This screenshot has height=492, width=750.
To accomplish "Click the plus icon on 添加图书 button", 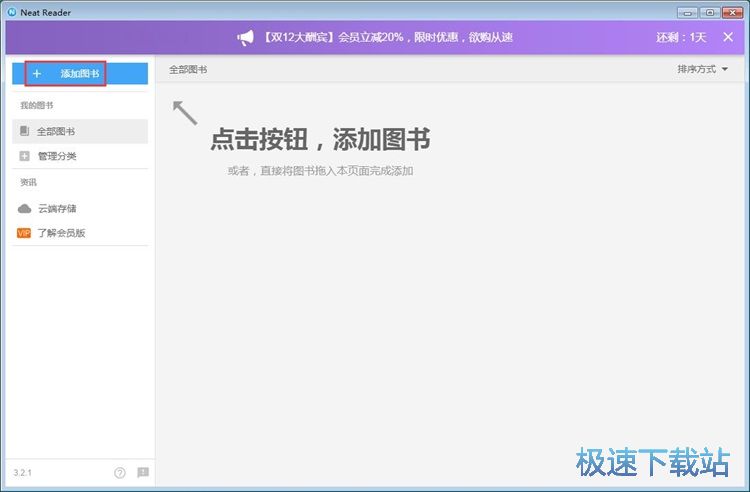I will (37, 74).
